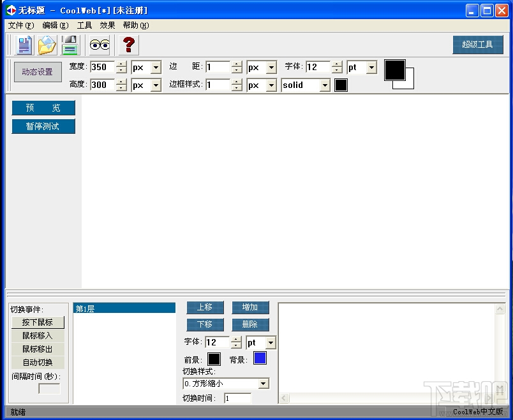Image resolution: width=513 pixels, height=420 pixels.
Task: Click the border color black swatch
Action: (341, 85)
